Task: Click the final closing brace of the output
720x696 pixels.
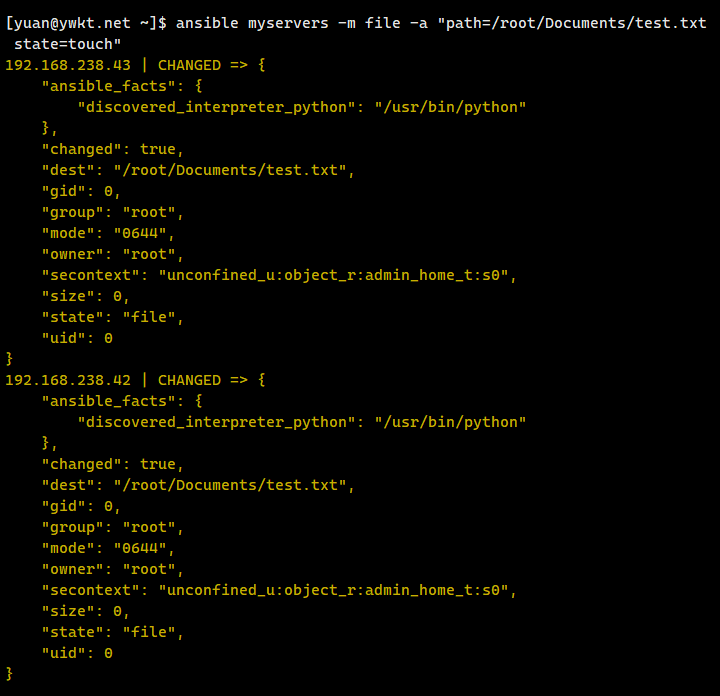Action: (x=10, y=674)
